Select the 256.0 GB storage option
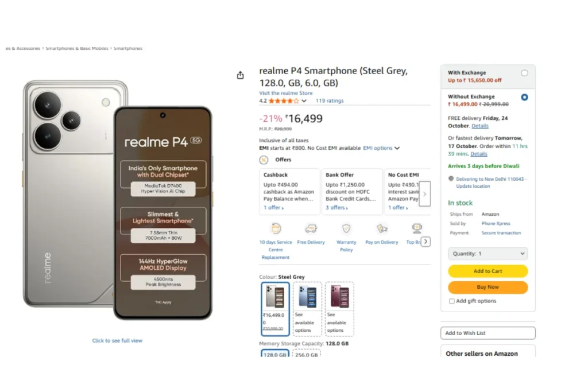The height and width of the screenshot is (392, 588). [x=307, y=355]
